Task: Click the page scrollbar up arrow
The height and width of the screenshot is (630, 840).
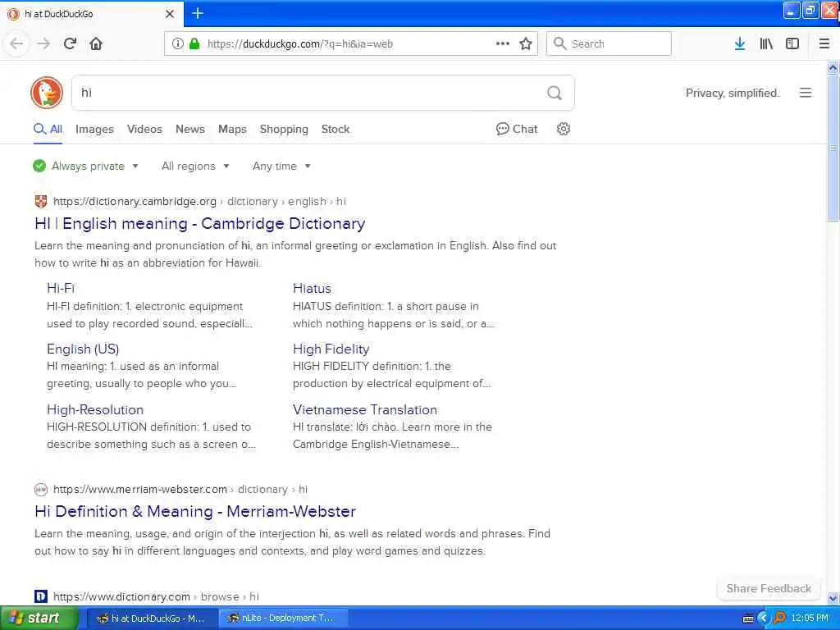Action: pos(833,67)
